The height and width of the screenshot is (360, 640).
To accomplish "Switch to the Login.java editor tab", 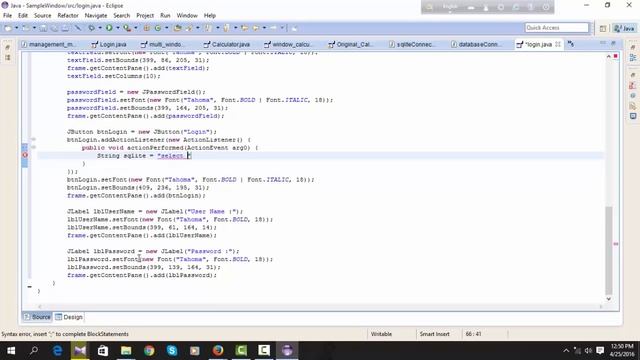I will pyautogui.click(x=109, y=44).
